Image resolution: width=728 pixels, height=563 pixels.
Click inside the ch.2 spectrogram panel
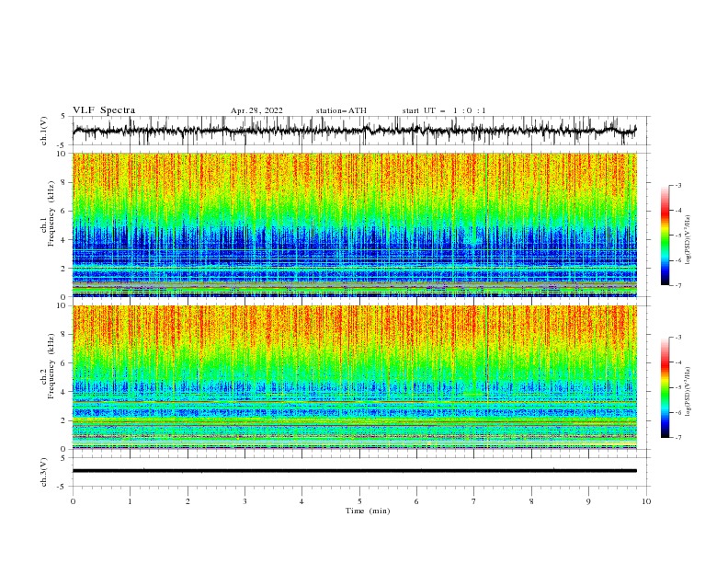pyautogui.click(x=354, y=377)
